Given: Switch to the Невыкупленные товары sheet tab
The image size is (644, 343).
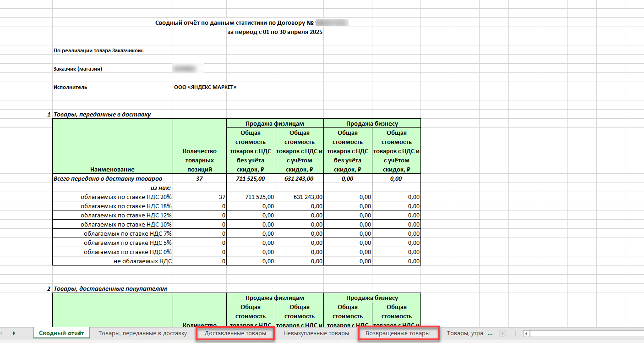Looking at the screenshot, I should (316, 333).
